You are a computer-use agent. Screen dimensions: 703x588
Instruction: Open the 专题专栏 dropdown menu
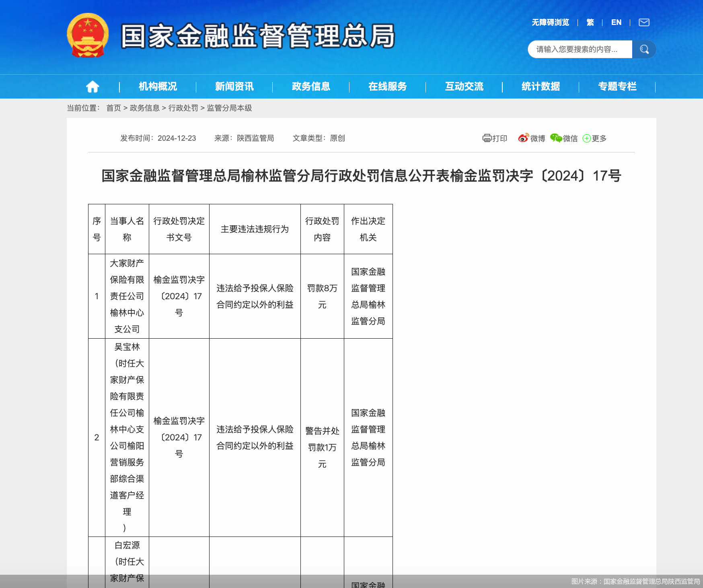[x=617, y=86]
